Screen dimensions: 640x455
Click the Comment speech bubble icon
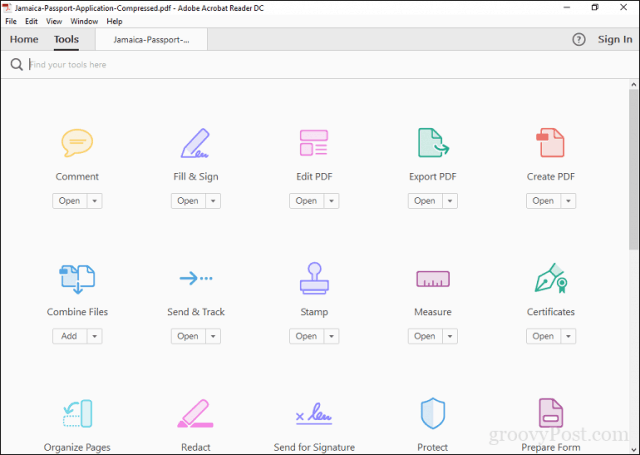click(x=77, y=143)
